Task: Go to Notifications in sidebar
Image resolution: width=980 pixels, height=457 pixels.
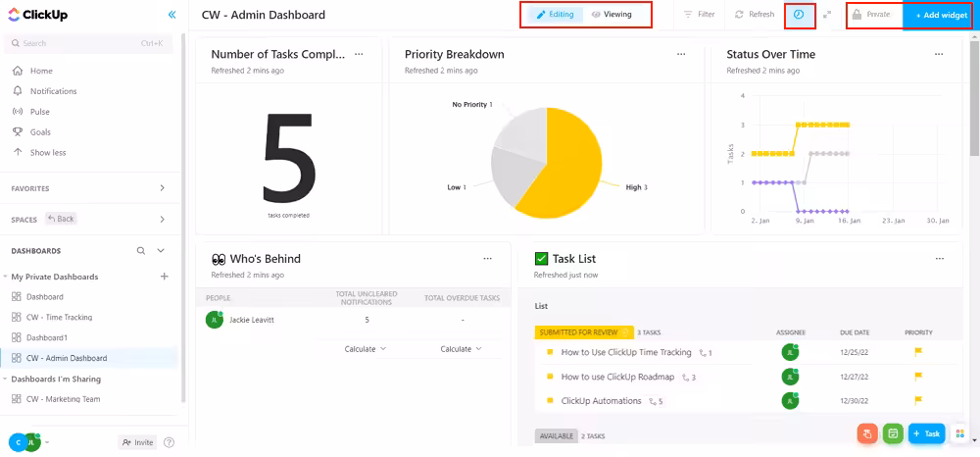Action: [53, 91]
